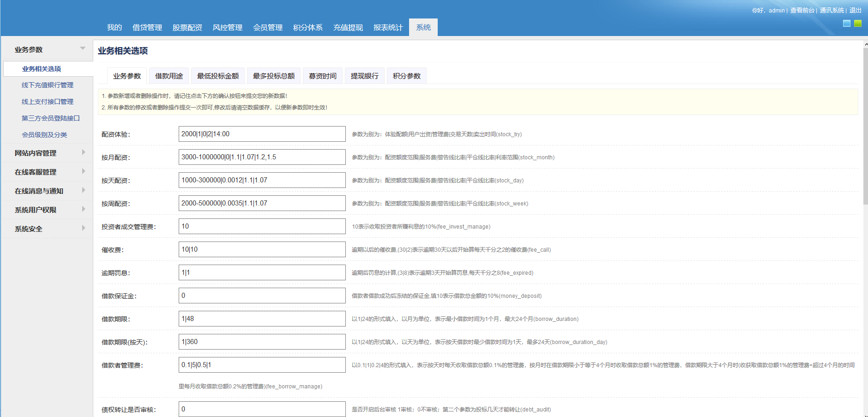Expand the 在线消息与通知 sidebar section
This screenshot has width=868, height=417.
(x=83, y=190)
